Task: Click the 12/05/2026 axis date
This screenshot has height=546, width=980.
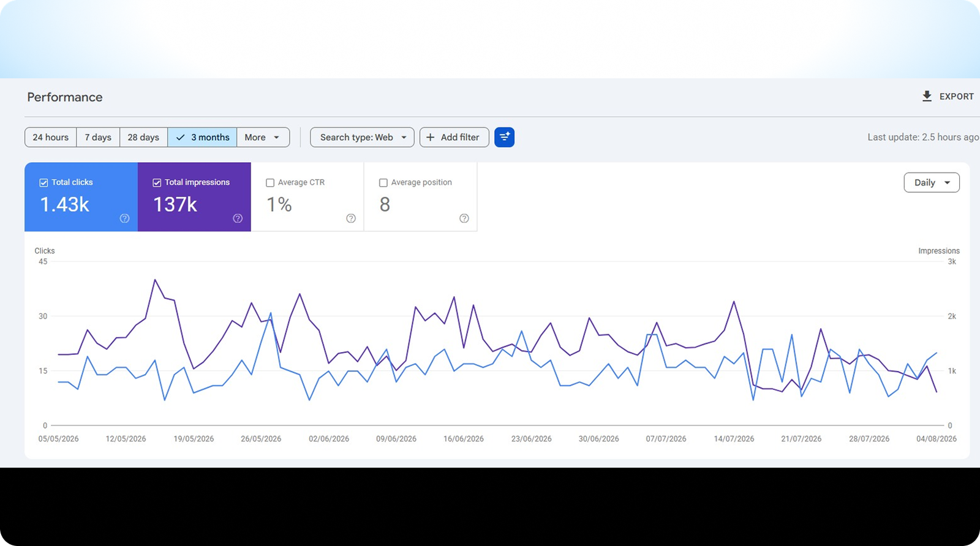Action: coord(126,439)
